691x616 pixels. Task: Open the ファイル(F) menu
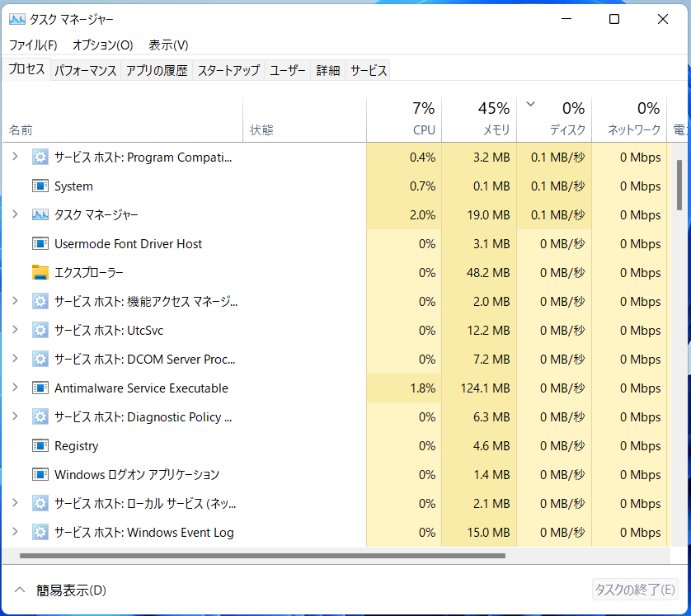(33, 45)
